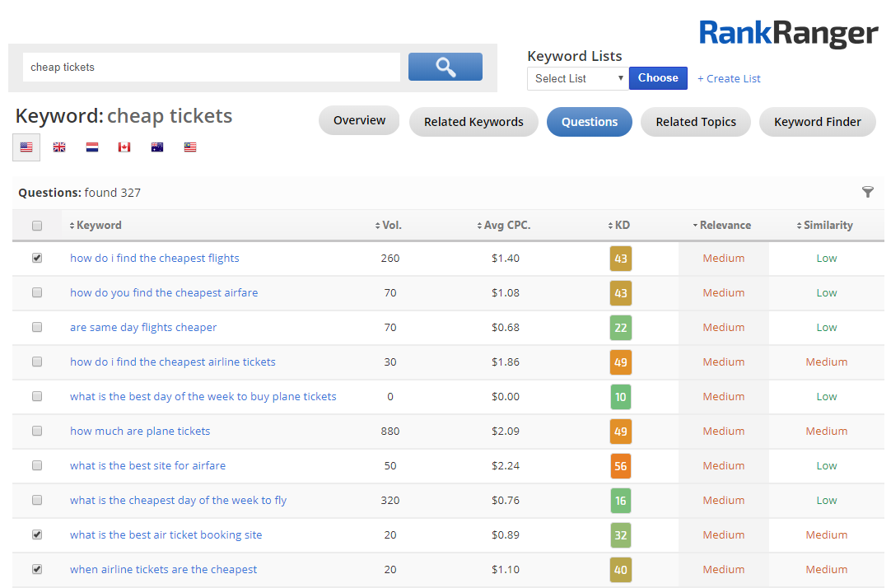Sort by the Relevance column header
The width and height of the screenshot is (891, 588).
click(723, 226)
